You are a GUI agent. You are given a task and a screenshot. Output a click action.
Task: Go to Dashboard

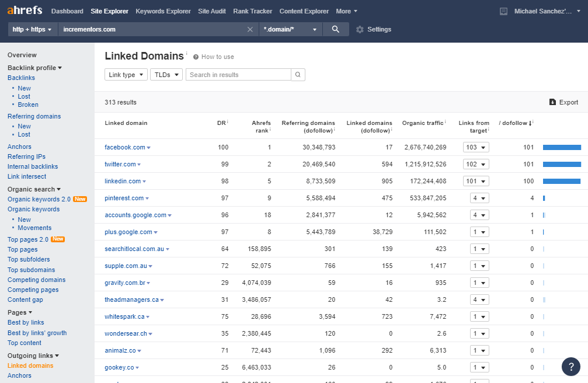tap(67, 11)
